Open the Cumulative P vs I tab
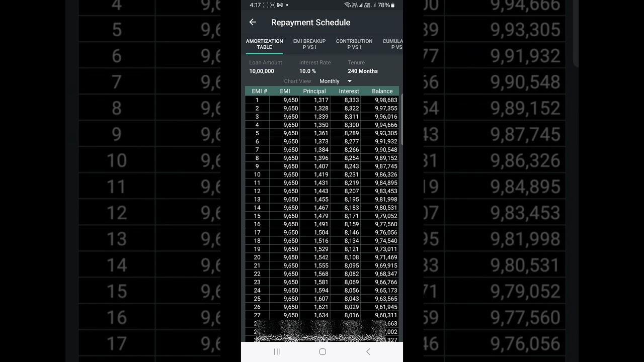Image resolution: width=644 pixels, height=362 pixels. pos(393,44)
